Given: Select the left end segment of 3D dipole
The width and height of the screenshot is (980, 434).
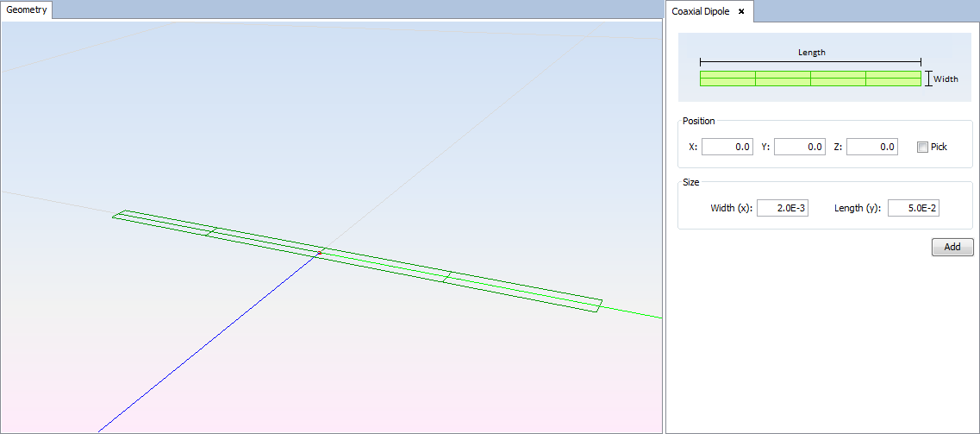Looking at the screenshot, I should click(x=163, y=223).
